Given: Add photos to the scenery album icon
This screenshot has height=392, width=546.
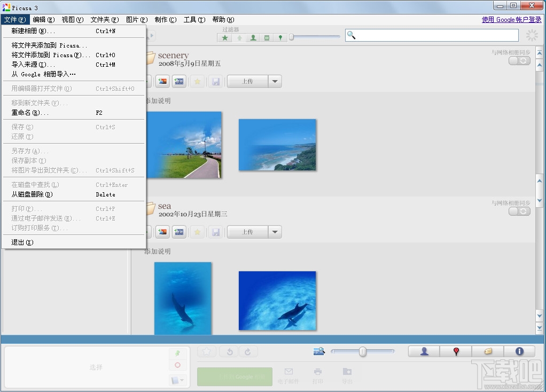Looking at the screenshot, I should point(163,81).
